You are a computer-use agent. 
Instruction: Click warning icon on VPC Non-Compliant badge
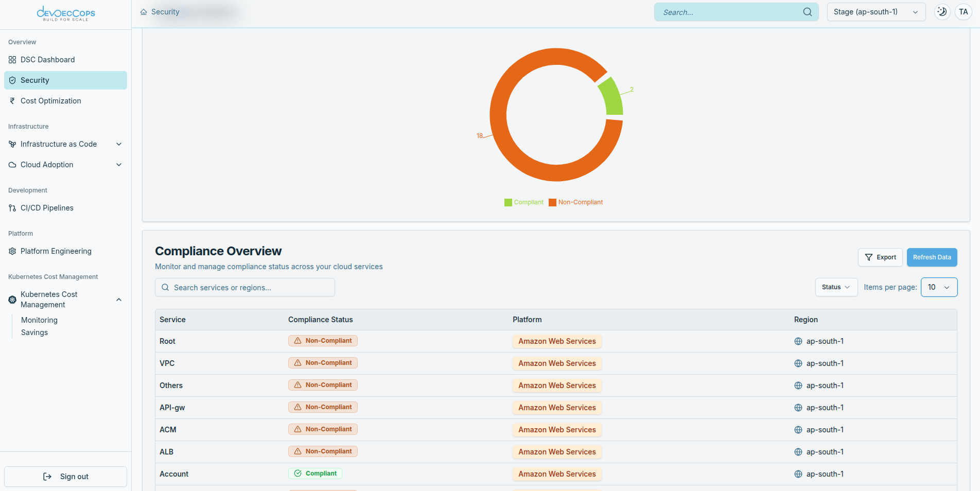[297, 363]
